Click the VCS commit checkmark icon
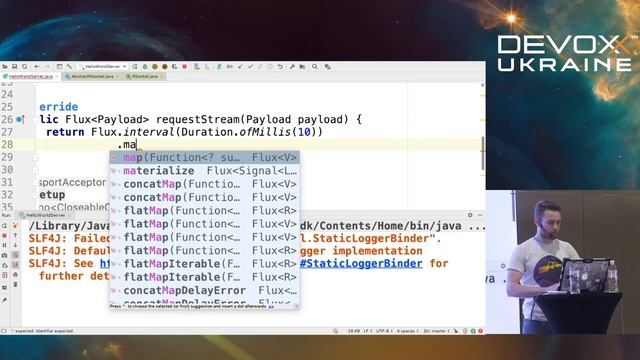640x360 pixels. coord(250,67)
